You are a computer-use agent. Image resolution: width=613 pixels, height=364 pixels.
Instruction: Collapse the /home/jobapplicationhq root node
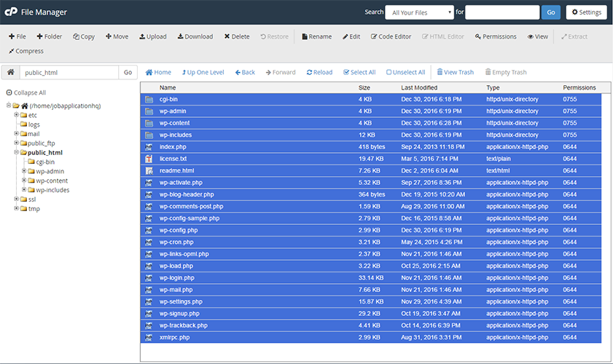click(x=9, y=105)
